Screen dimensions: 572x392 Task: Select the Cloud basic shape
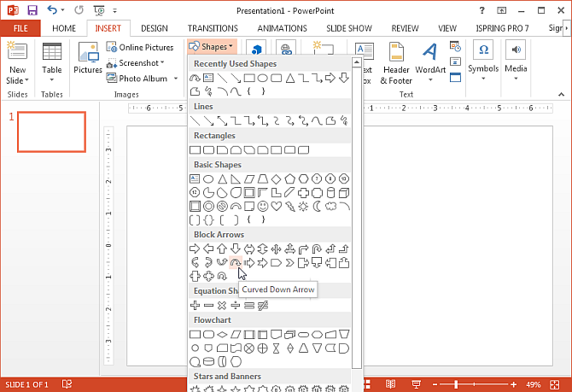tap(330, 207)
